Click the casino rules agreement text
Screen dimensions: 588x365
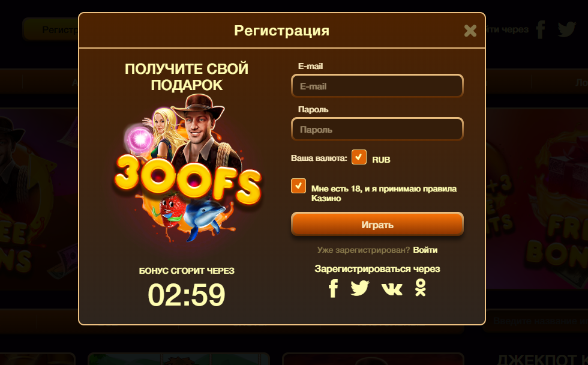pos(383,193)
